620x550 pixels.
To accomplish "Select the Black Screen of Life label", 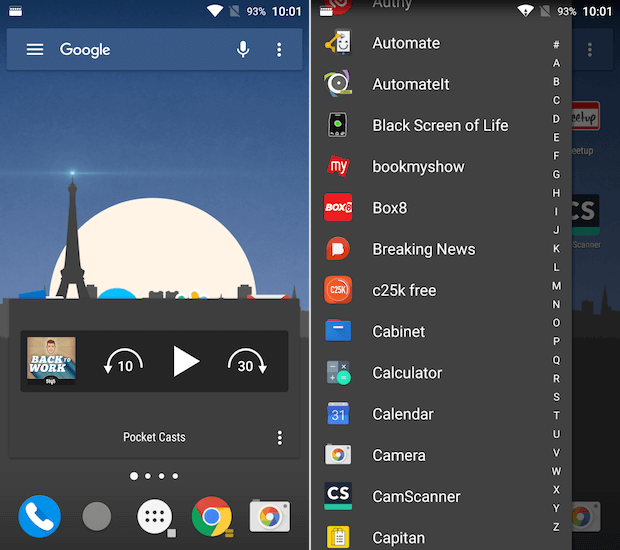I will click(440, 125).
